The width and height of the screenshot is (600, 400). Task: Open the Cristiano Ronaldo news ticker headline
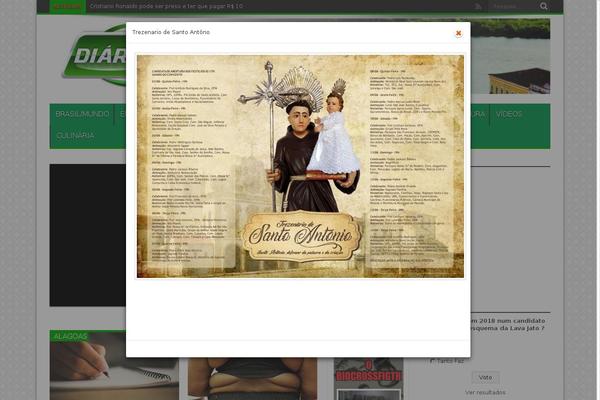(x=166, y=6)
